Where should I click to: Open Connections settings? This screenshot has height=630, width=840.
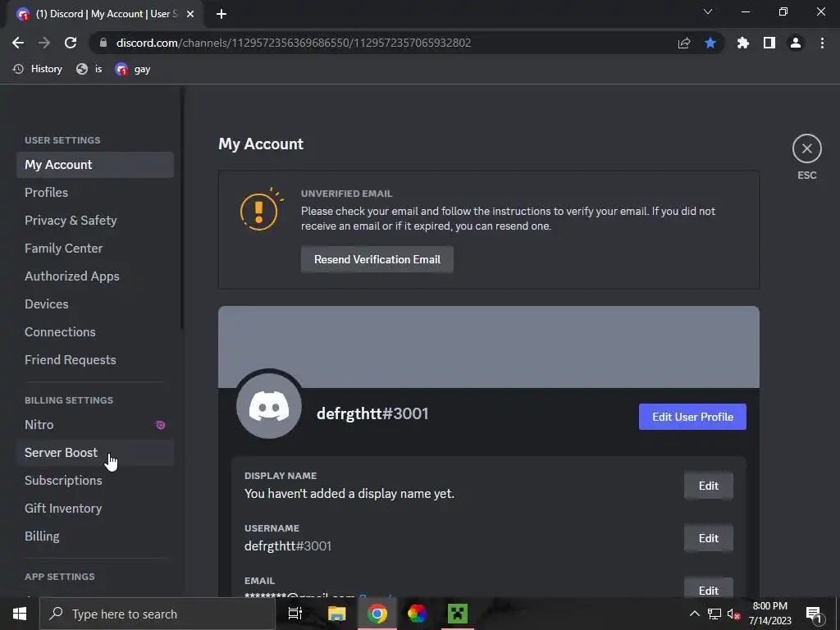95,331
